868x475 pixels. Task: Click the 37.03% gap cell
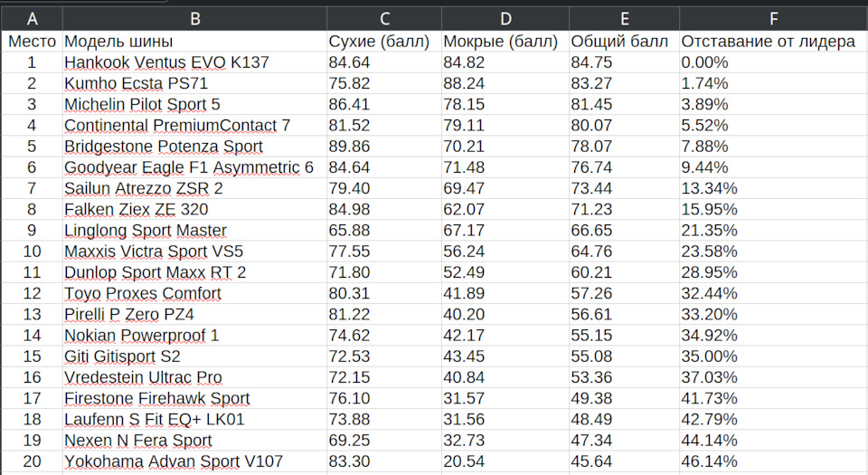pos(773,378)
